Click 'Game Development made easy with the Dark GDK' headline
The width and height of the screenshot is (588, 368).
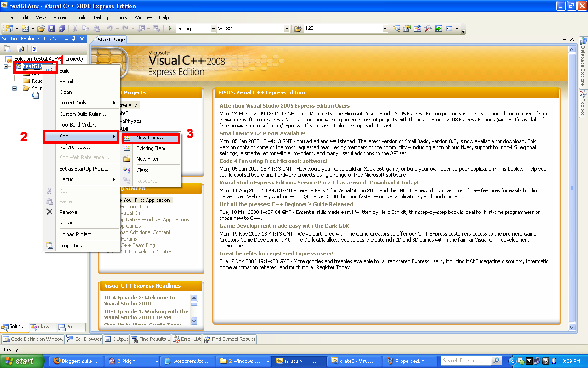coord(284,226)
